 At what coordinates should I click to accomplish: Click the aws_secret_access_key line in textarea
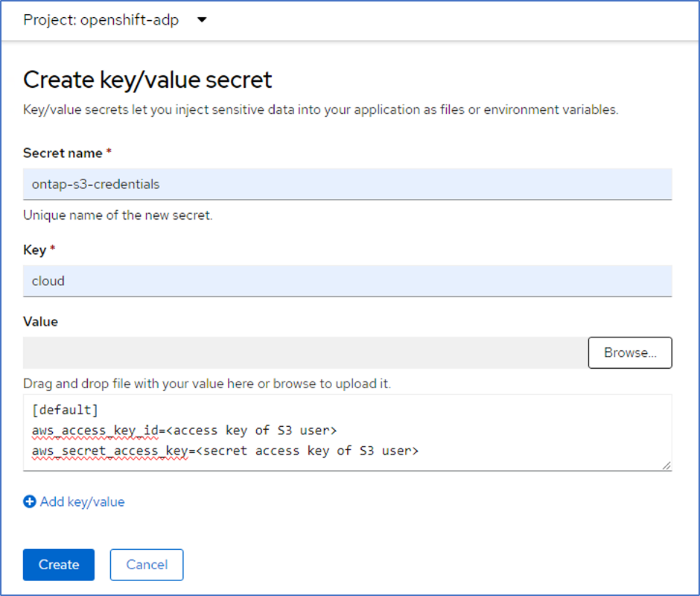click(225, 451)
